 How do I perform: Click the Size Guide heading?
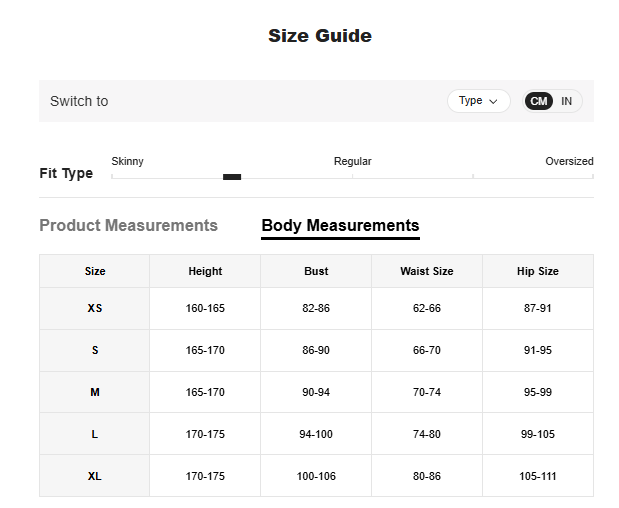(x=320, y=36)
